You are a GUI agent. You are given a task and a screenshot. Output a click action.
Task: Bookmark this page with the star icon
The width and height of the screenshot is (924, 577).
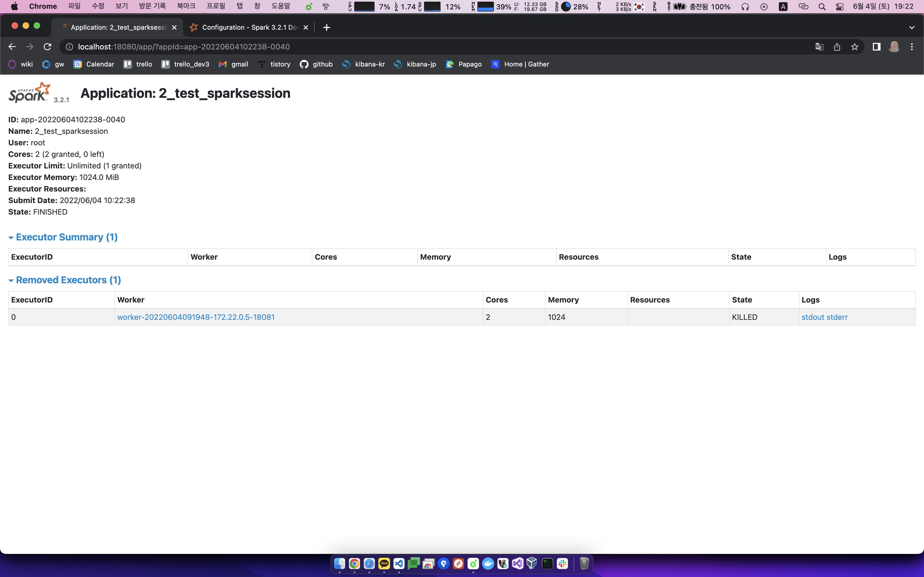[854, 46]
